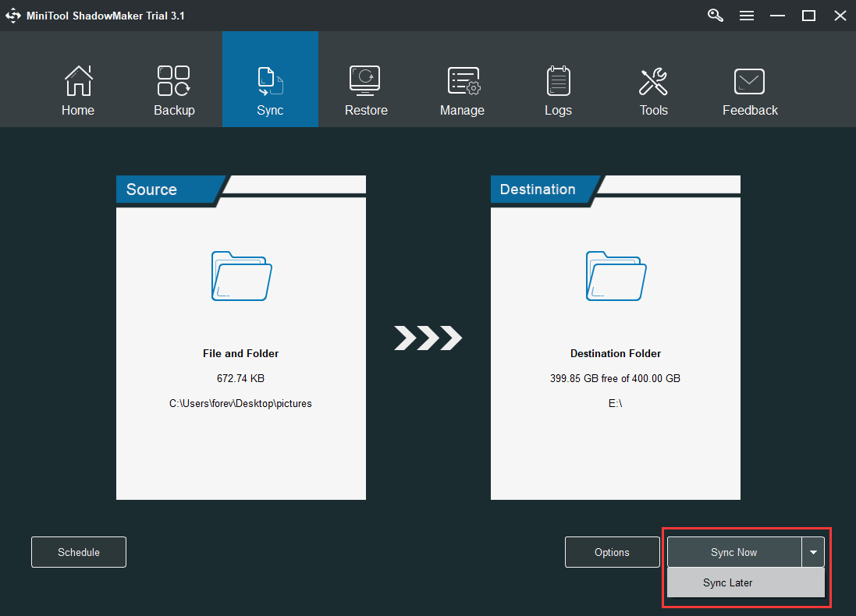Open the Options dialog

click(612, 552)
